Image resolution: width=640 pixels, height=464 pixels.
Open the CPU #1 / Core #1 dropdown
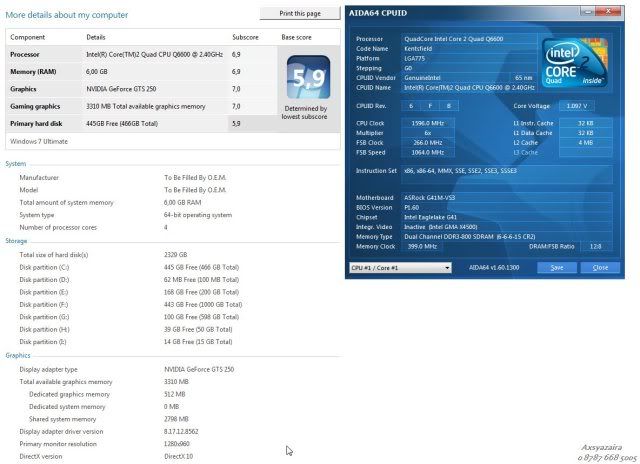tap(400, 268)
